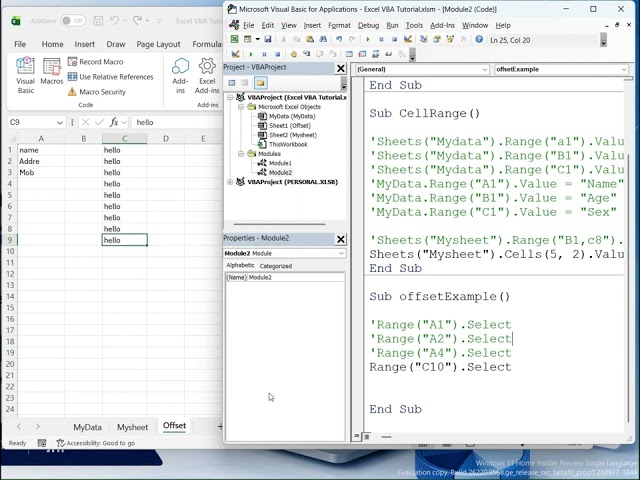Open Find using binoculars icon
The width and height of the screenshot is (640, 480).
[x=323, y=39]
